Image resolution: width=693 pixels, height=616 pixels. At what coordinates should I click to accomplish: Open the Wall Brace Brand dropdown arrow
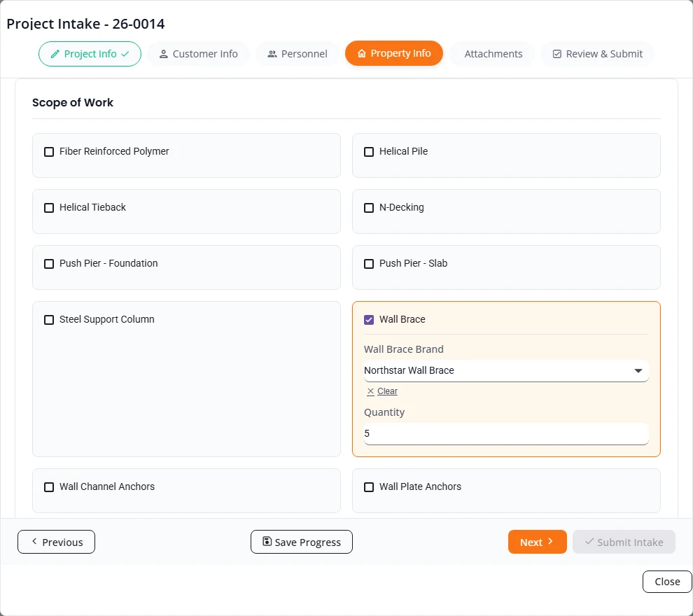tap(638, 371)
